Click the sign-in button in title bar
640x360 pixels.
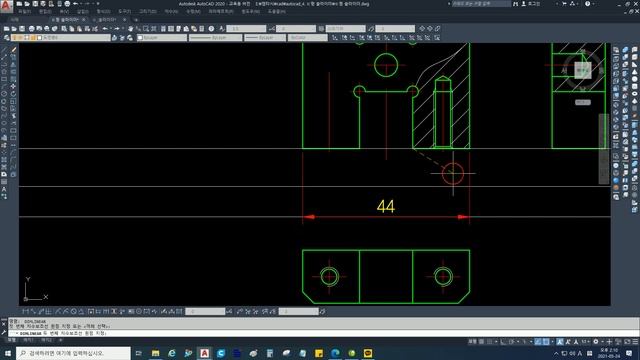point(532,4)
